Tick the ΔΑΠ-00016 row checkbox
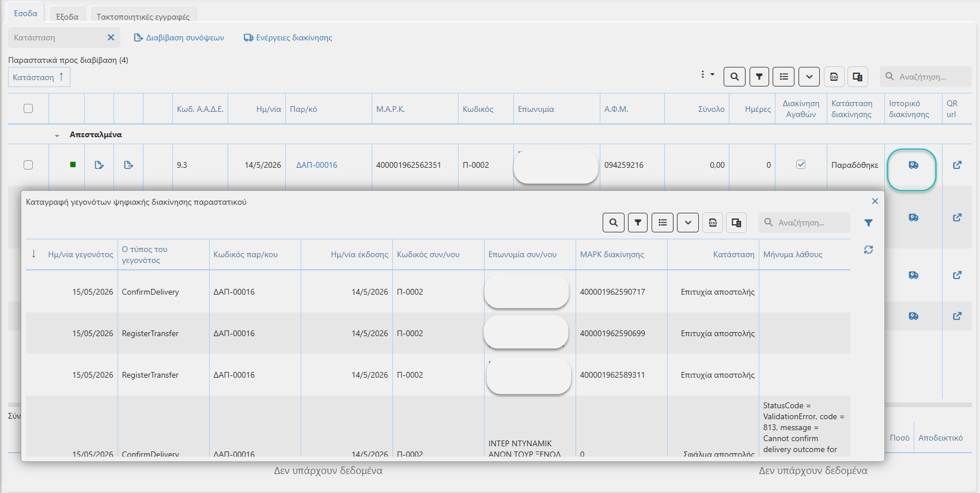980x493 pixels. point(28,165)
